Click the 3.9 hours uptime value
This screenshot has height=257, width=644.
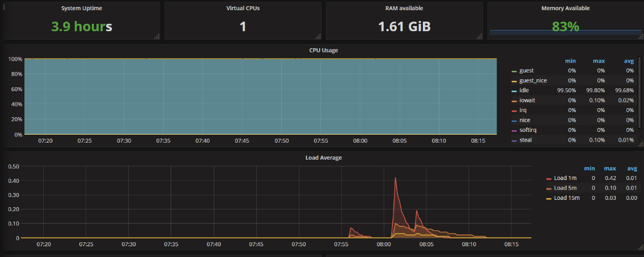(x=81, y=27)
